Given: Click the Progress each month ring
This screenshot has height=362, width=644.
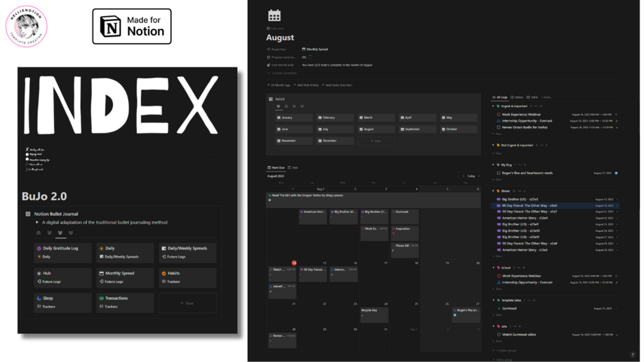Looking at the screenshot, I should click(x=310, y=57).
